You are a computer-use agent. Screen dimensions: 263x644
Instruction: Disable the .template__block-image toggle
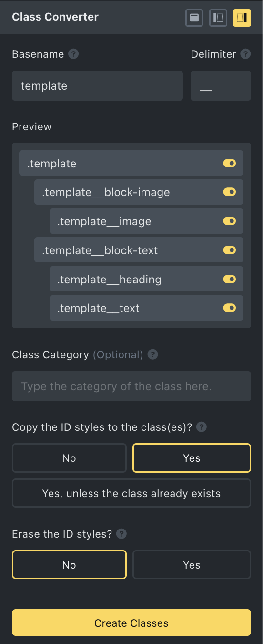tap(230, 192)
